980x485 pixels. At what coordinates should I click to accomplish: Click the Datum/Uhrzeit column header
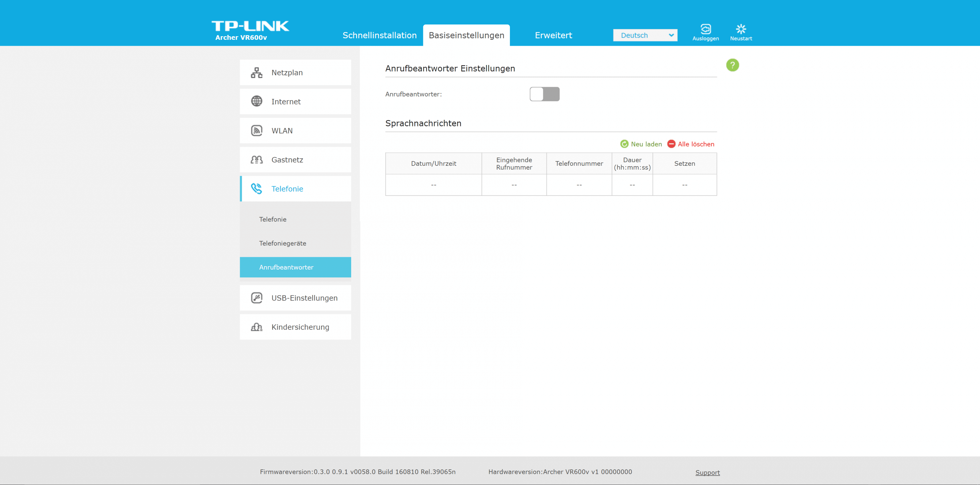click(x=433, y=164)
